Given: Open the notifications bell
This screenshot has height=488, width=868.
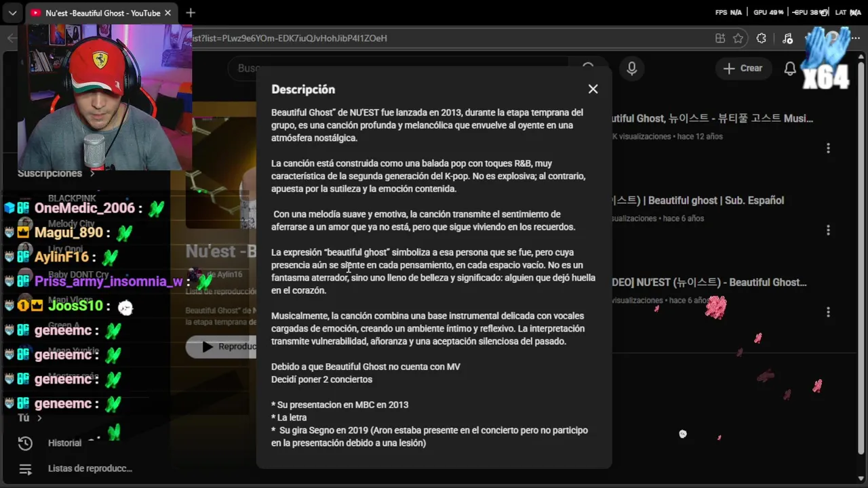Looking at the screenshot, I should coord(790,68).
